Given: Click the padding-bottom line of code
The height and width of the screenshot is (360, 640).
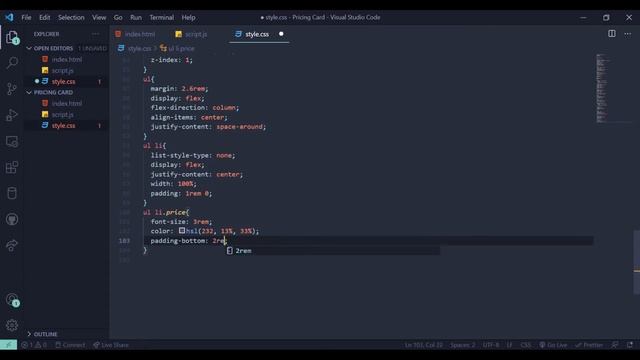Looking at the screenshot, I should coord(188,241).
